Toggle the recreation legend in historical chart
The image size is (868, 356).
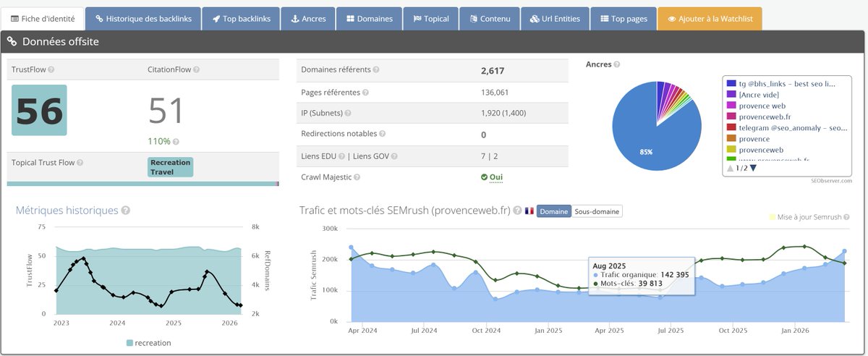click(x=148, y=343)
